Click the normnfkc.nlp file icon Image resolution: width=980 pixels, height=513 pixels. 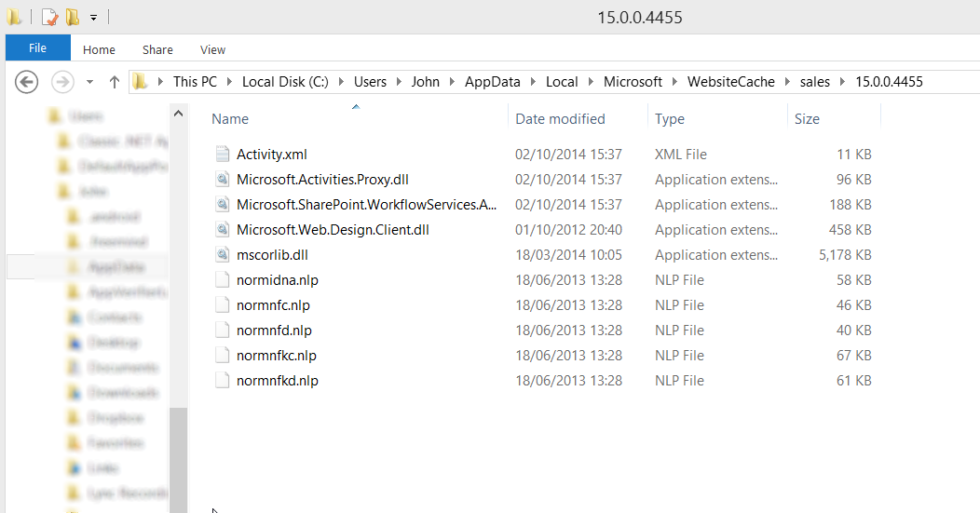click(x=223, y=355)
